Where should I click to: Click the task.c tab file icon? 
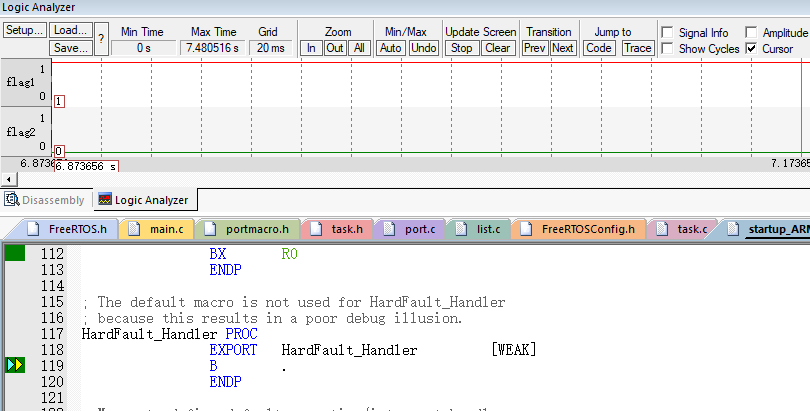(x=662, y=229)
